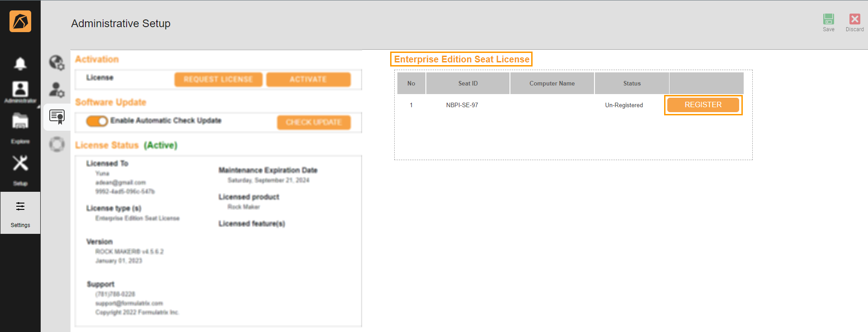Screen dimensions: 868x332
Task: Open the support lifebuoy sub-tab icon
Action: (x=57, y=144)
